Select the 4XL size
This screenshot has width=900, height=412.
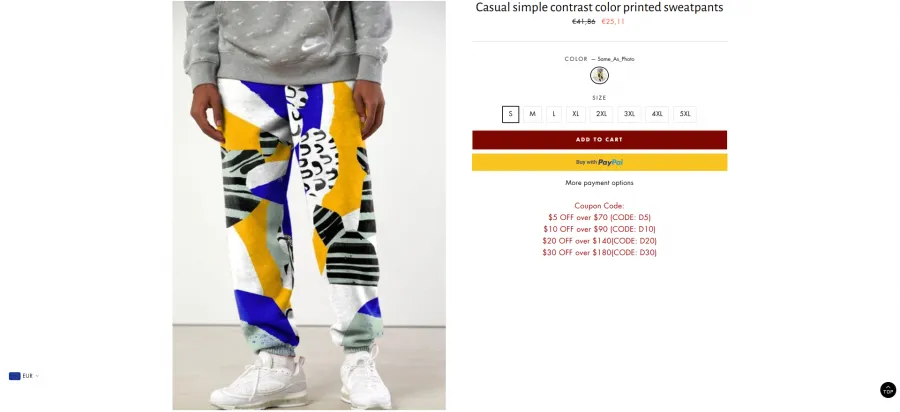tap(657, 114)
